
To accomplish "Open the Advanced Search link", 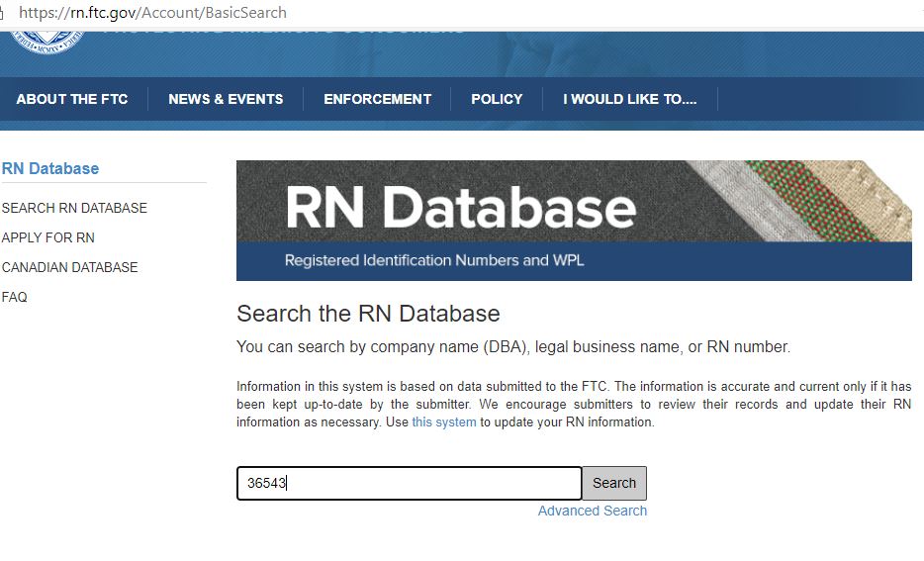I will 592,511.
